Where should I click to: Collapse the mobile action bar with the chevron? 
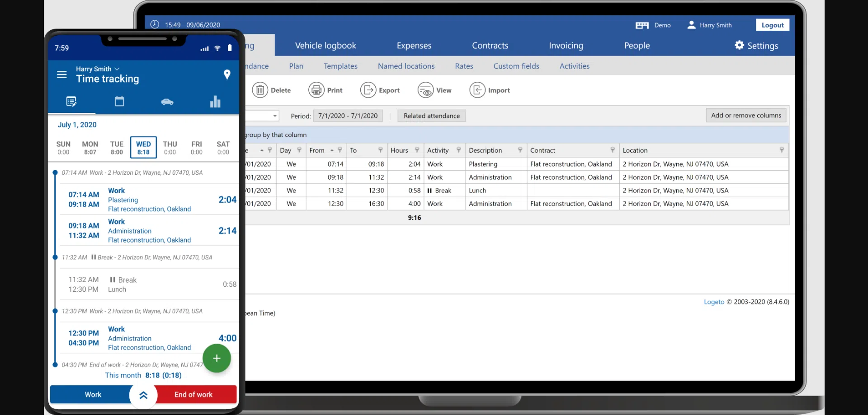[143, 394]
